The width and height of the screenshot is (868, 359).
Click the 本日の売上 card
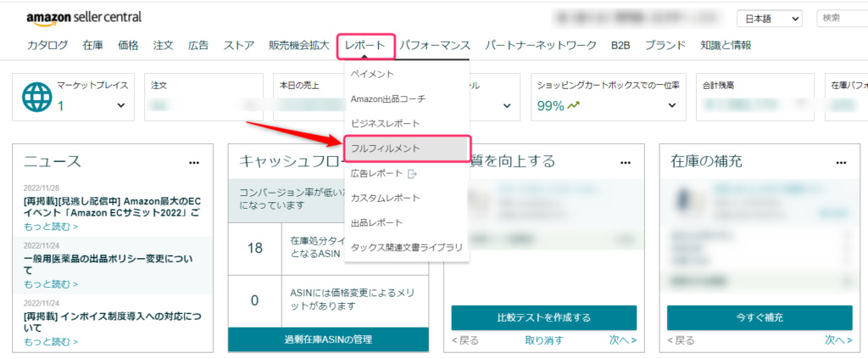[309, 97]
